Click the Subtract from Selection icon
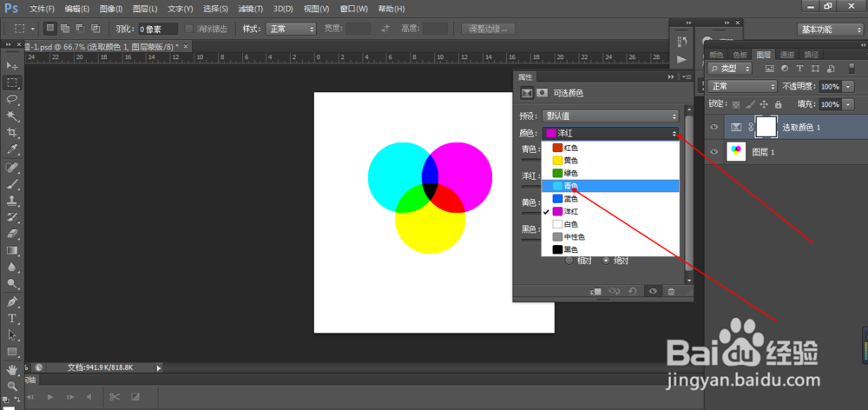The height and width of the screenshot is (410, 868). coord(80,29)
